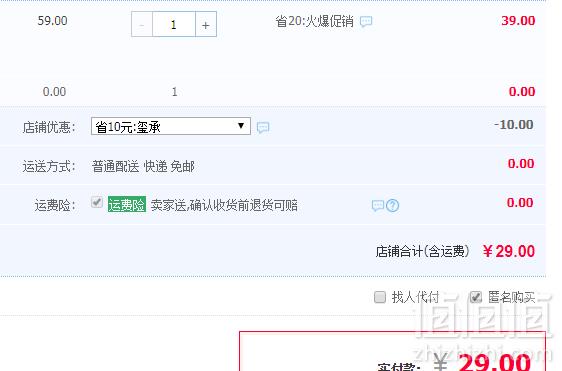Click the 59.00 unit price
Screen dimensions: 562x371
(53, 21)
